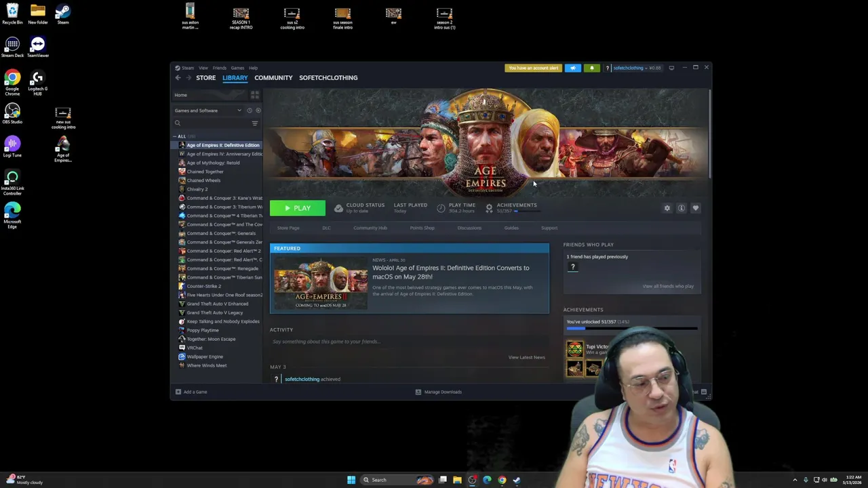This screenshot has height=488, width=868.
Task: Open the SOFETCHCLOTHING profile tab
Action: pyautogui.click(x=328, y=78)
